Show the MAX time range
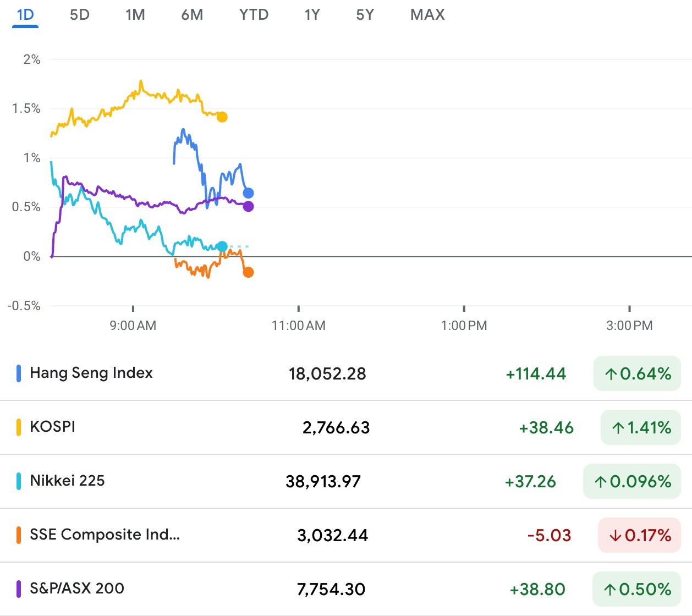This screenshot has height=616, width=692. point(427,15)
